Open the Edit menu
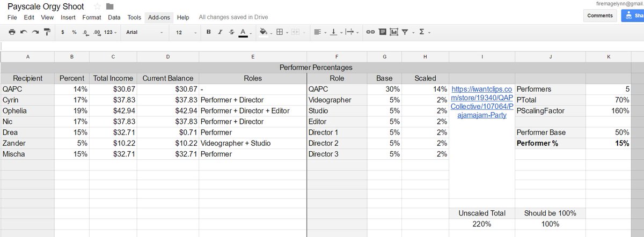This screenshot has width=644, height=237. tap(29, 17)
